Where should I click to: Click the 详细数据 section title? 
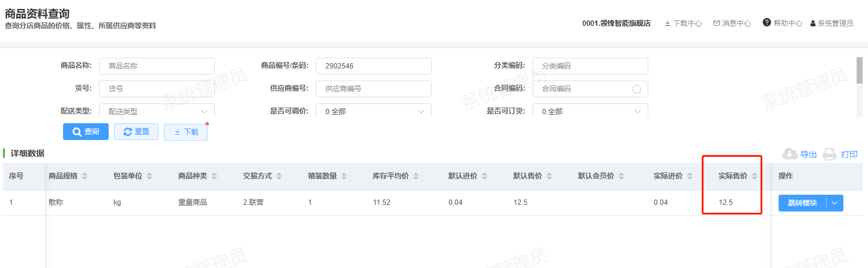(x=28, y=154)
